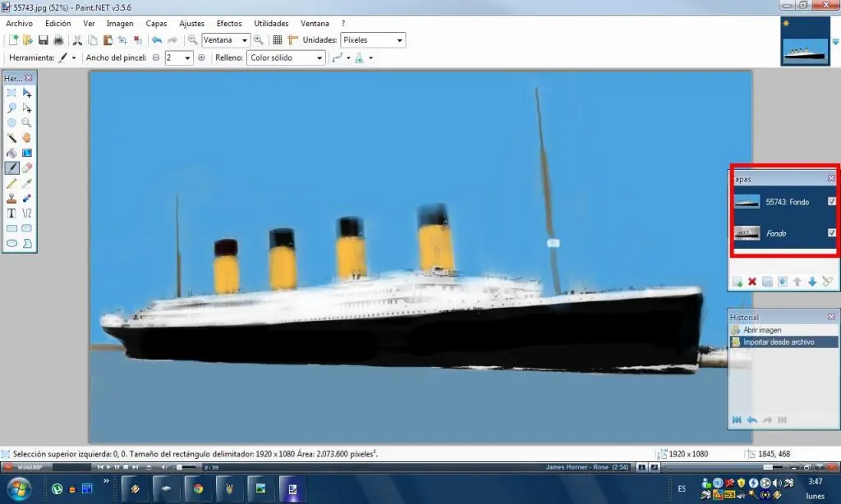The height and width of the screenshot is (504, 841).
Task: Click the Open file toolbar icon
Action: (x=28, y=40)
